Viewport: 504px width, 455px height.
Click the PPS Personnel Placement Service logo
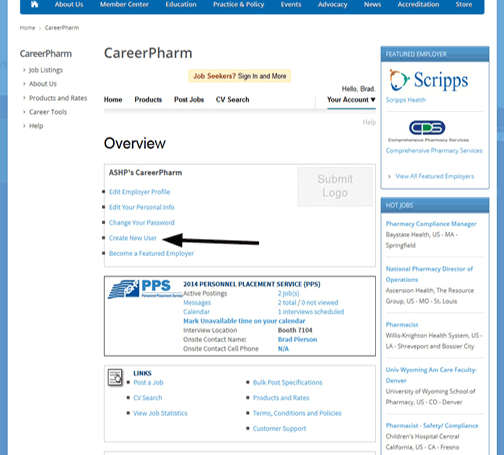(145, 289)
